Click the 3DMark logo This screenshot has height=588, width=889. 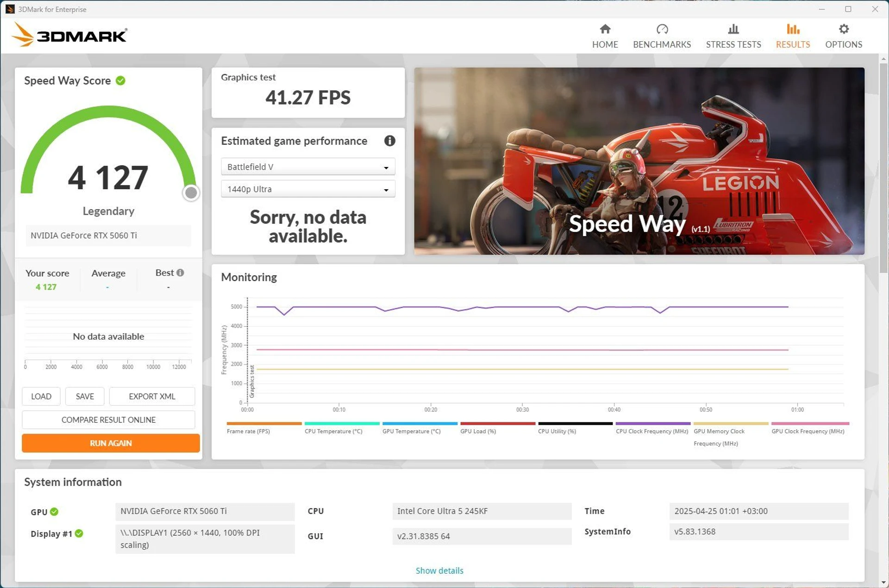click(x=69, y=35)
